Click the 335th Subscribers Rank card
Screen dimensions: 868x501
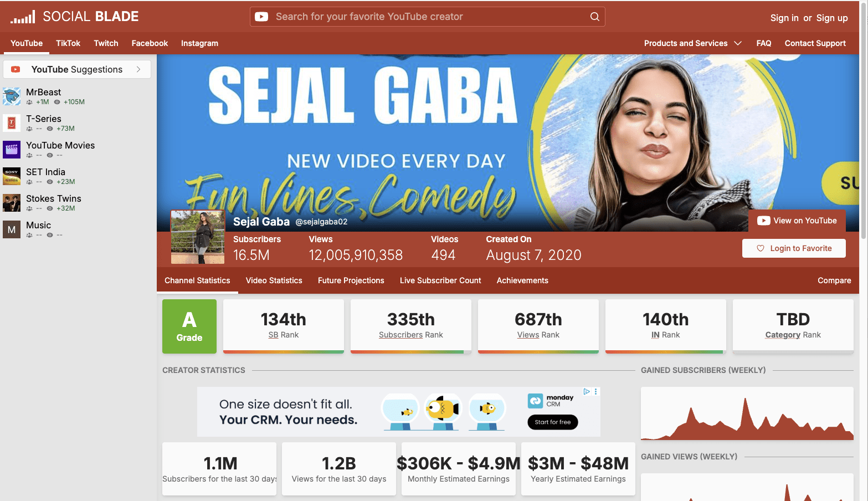[x=411, y=326]
